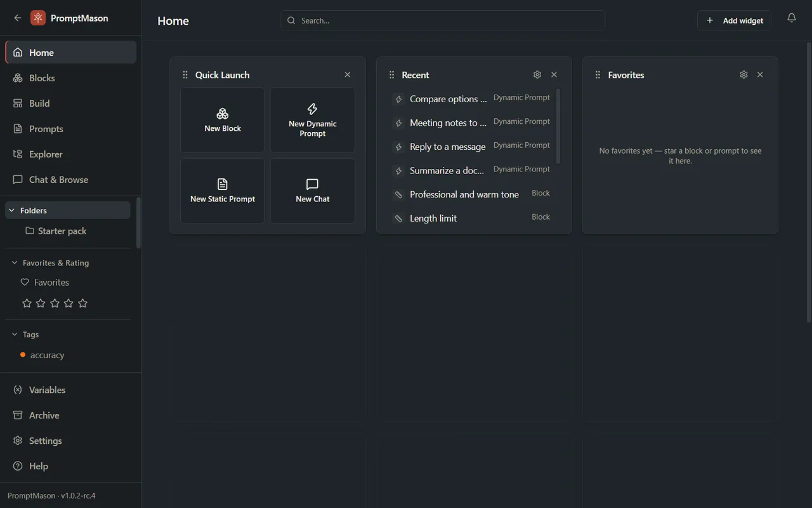Click the back arrow beside PromptMason logo
Screen dimensions: 812x508
[x=18, y=18]
